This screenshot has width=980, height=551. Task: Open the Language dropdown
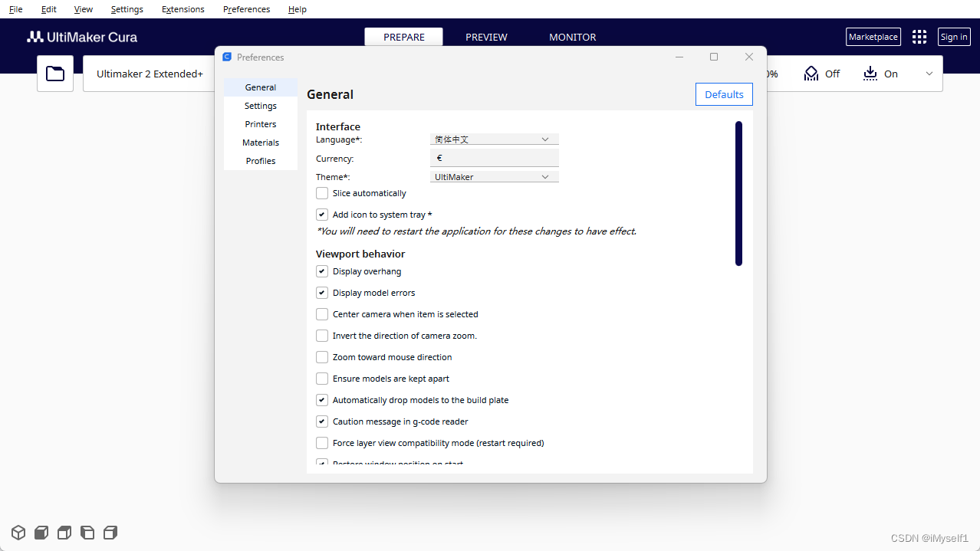tap(495, 139)
